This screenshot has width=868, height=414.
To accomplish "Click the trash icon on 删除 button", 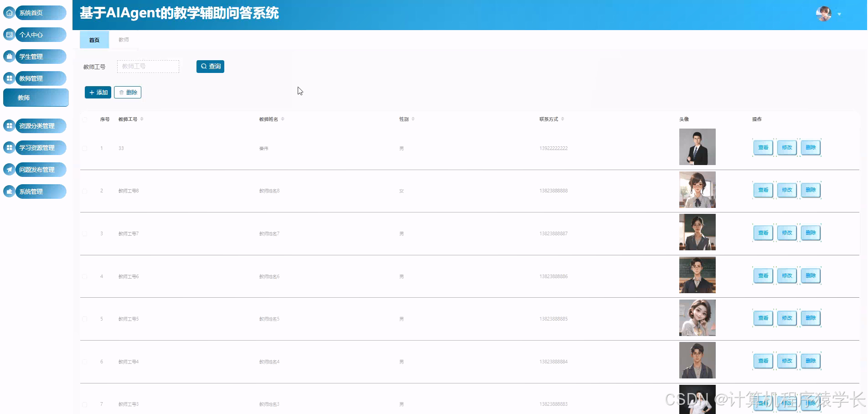I will click(x=121, y=92).
